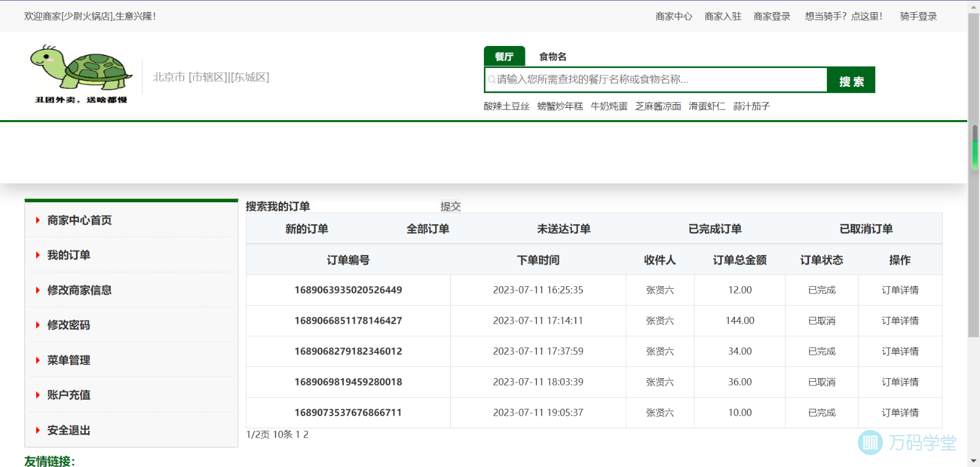980x467 pixels.
Task: Click red arrow beside 菜单管理
Action: [x=37, y=360]
